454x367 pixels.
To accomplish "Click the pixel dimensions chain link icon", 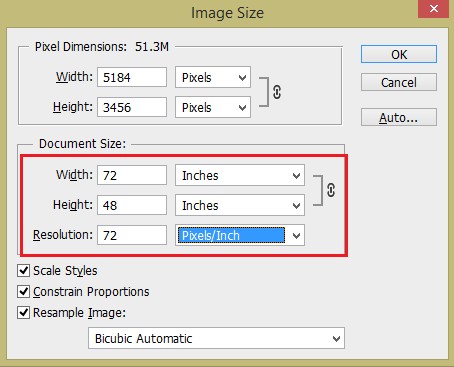I will pyautogui.click(x=277, y=92).
